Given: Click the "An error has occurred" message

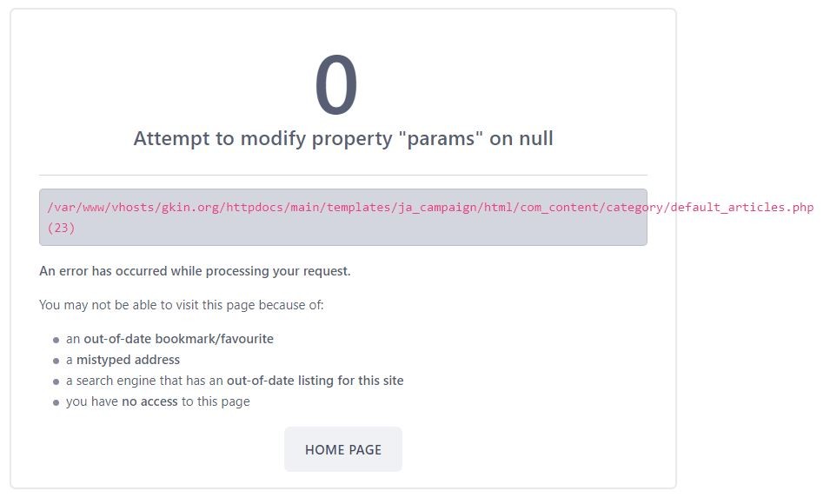Looking at the screenshot, I should point(195,271).
